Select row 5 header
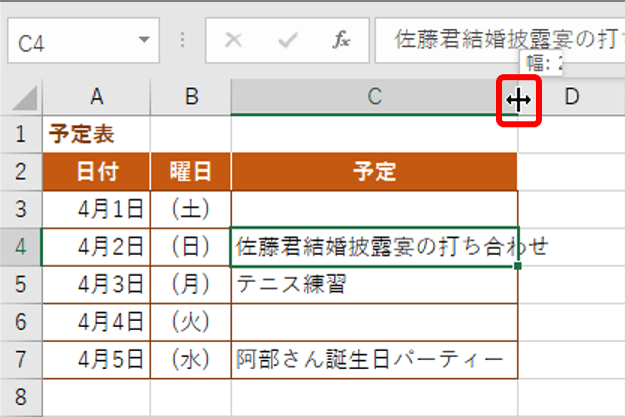This screenshot has width=625, height=417. click(21, 284)
